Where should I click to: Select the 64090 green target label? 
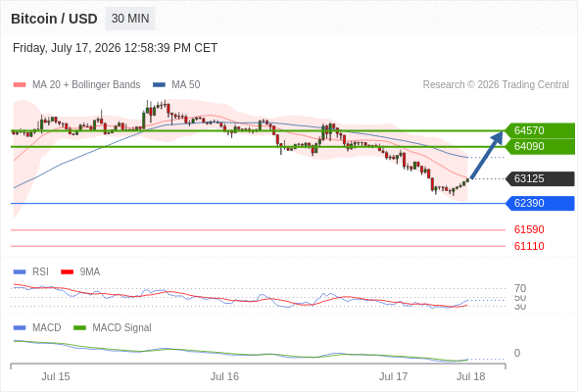pos(540,146)
